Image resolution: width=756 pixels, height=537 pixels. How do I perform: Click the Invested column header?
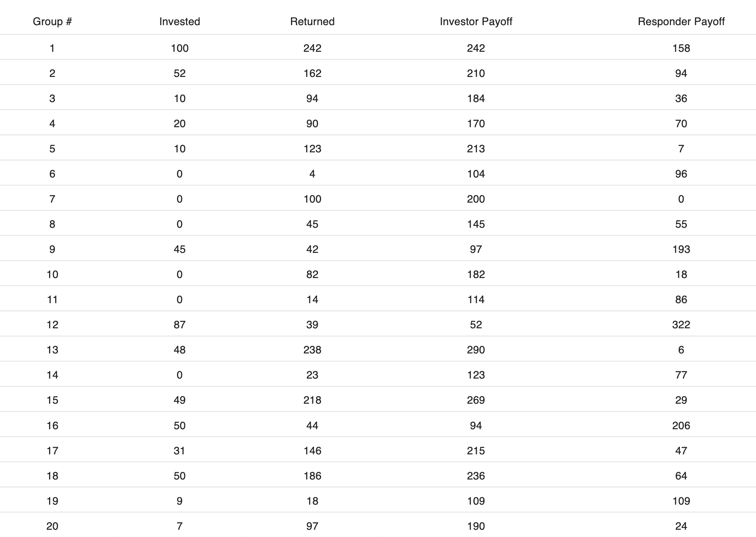tap(179, 22)
